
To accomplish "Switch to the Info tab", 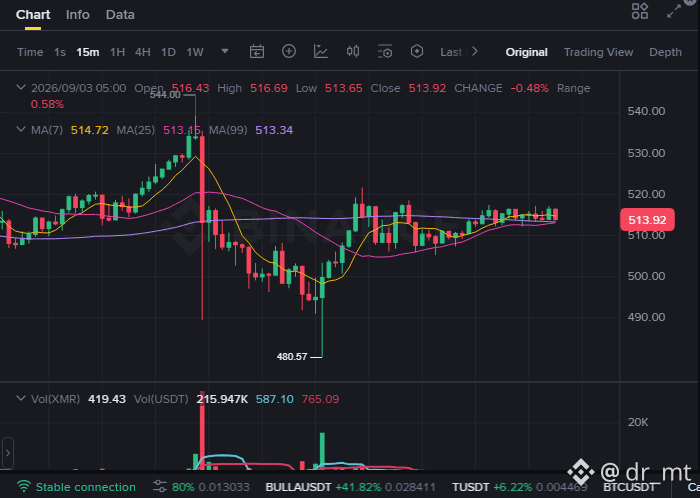I will pos(78,15).
